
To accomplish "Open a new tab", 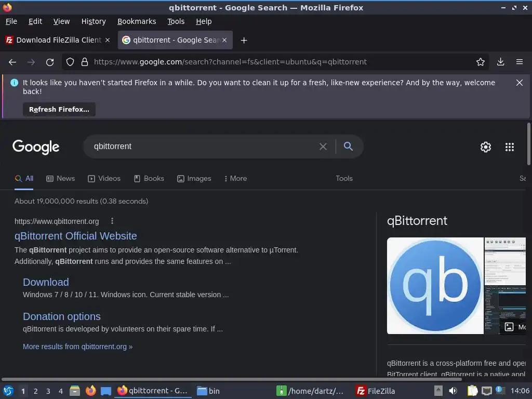I will pos(244,41).
